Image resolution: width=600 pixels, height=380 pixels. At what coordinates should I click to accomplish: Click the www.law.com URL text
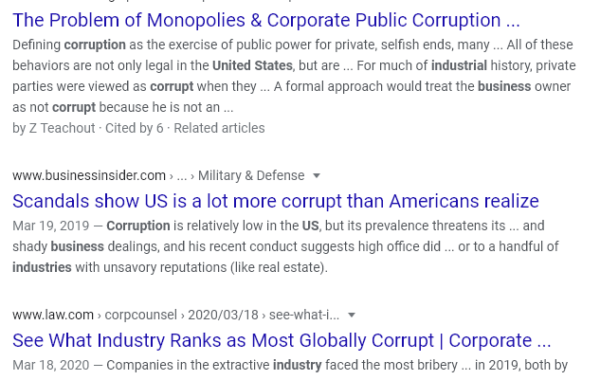coord(53,315)
